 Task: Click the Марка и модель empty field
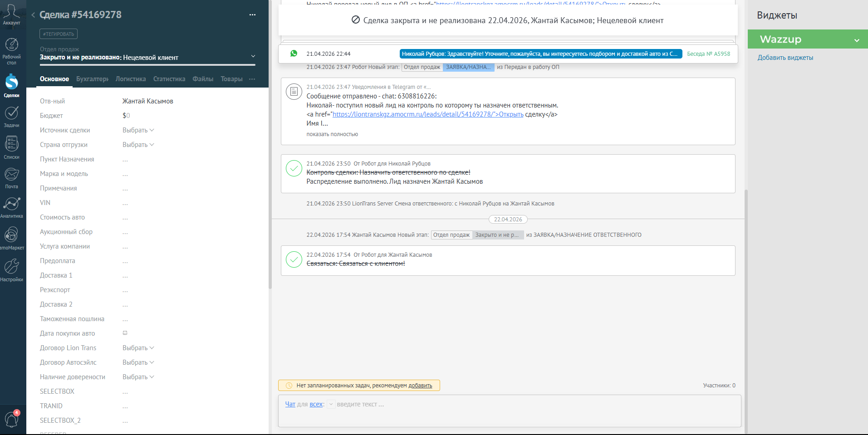[125, 174]
